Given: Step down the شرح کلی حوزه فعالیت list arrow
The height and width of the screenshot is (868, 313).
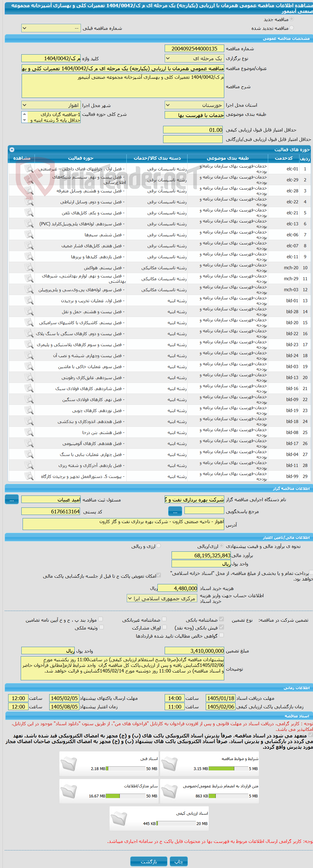Looking at the screenshot, I should [24, 120].
